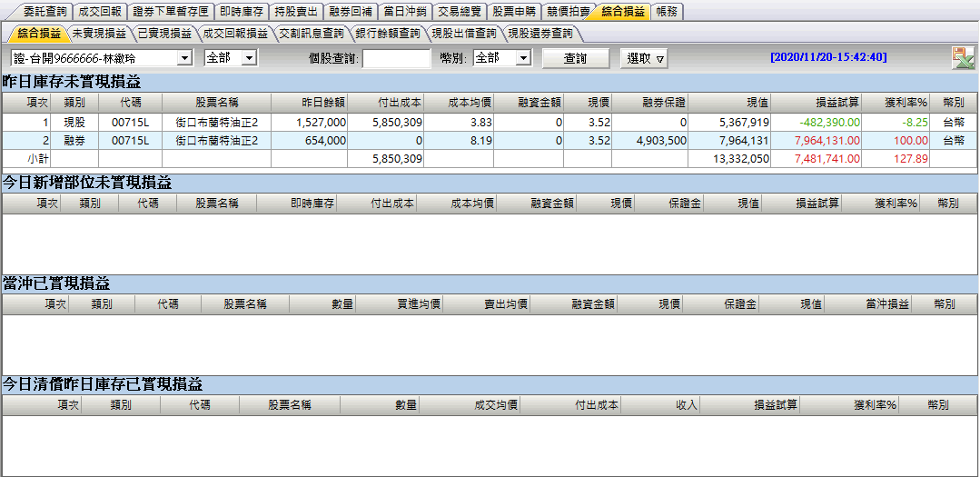Open the 交割訊息查詢 sub-tab
Image resolution: width=980 pixels, height=477 pixels.
pos(311,34)
